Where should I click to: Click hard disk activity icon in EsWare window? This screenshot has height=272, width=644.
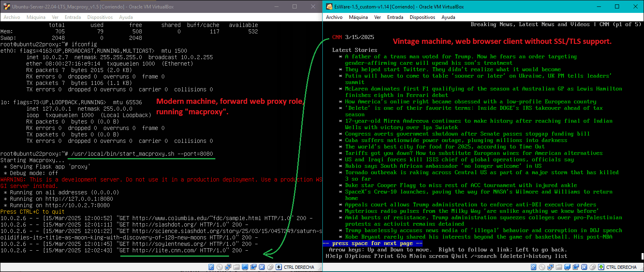[533, 267]
